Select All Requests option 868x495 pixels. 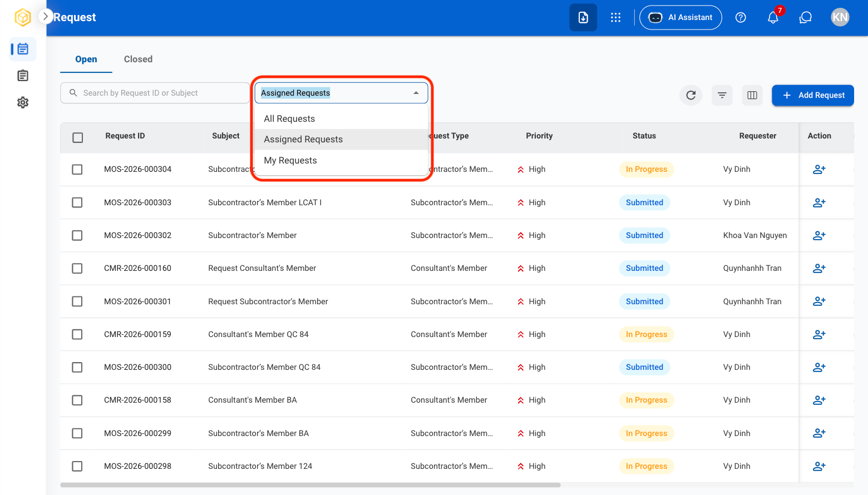tap(341, 118)
